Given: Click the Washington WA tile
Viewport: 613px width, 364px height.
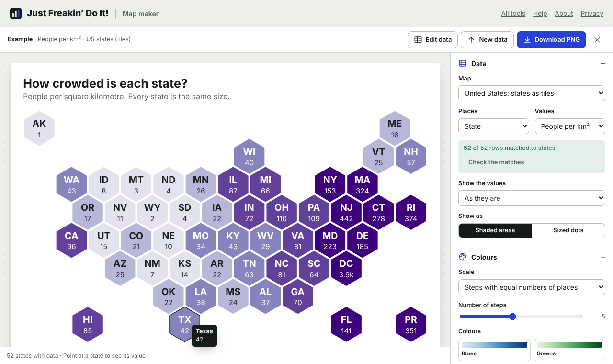Looking at the screenshot, I should click(x=71, y=184).
